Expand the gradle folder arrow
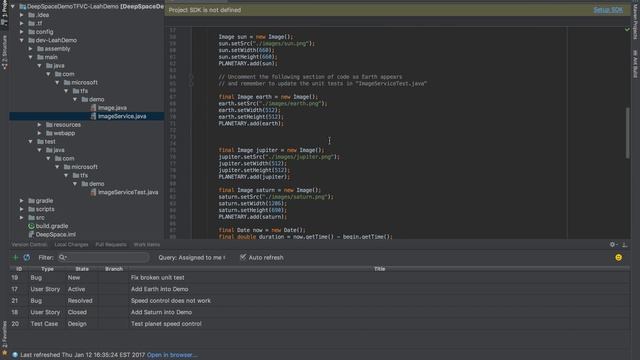The image size is (640, 360). tap(22, 201)
